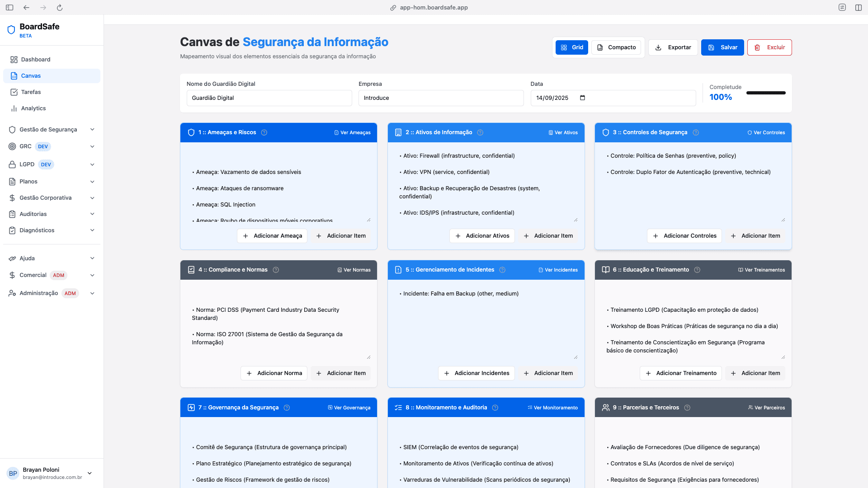
Task: Click help icon next to Compliance e Normas
Action: (276, 270)
